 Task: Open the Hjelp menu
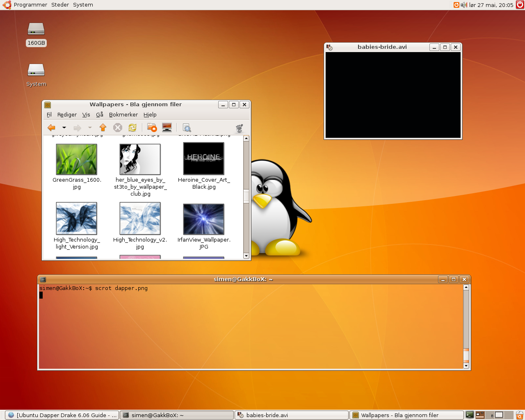pos(150,114)
